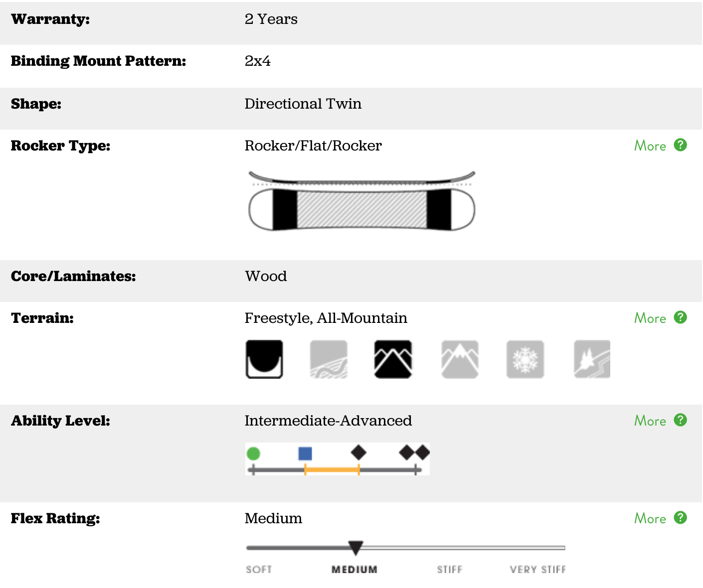This screenshot has height=588, width=703.
Task: Click the More link for Flex Rating
Action: tap(650, 519)
